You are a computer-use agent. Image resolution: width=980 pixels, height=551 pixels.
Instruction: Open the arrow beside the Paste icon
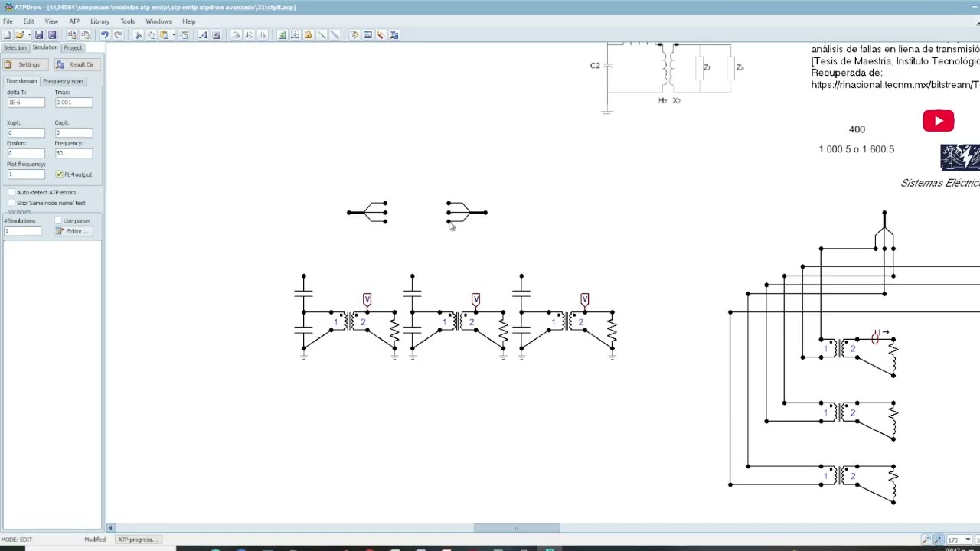pos(174,34)
